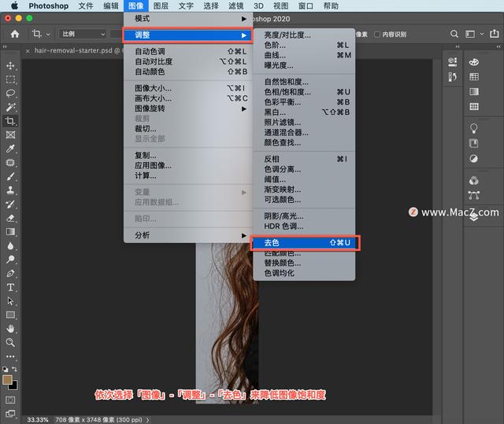Choose 调整 in the Image menu
Image resolution: width=504 pixels, height=424 pixels.
187,35
